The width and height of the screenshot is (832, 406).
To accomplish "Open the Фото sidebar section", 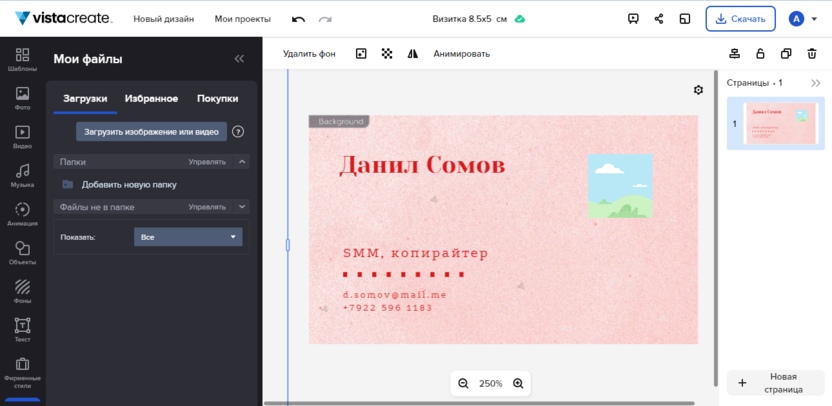I will pos(22,99).
